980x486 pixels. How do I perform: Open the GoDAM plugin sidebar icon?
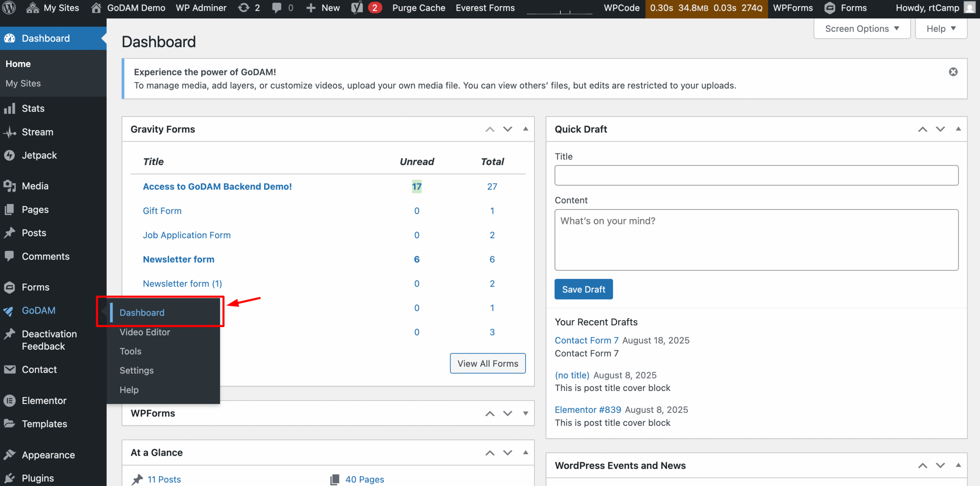tap(8, 311)
